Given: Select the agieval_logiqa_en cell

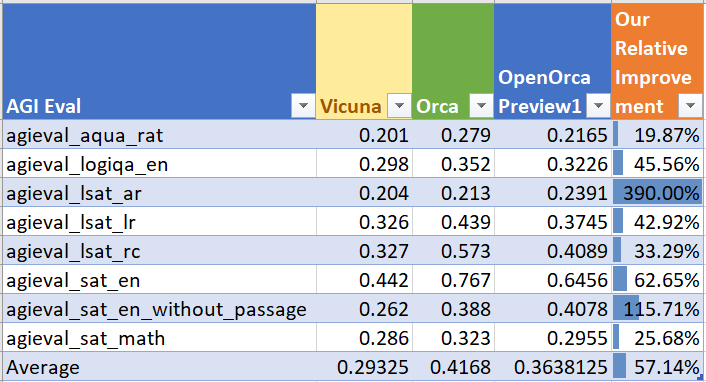Looking at the screenshot, I should (159, 163).
